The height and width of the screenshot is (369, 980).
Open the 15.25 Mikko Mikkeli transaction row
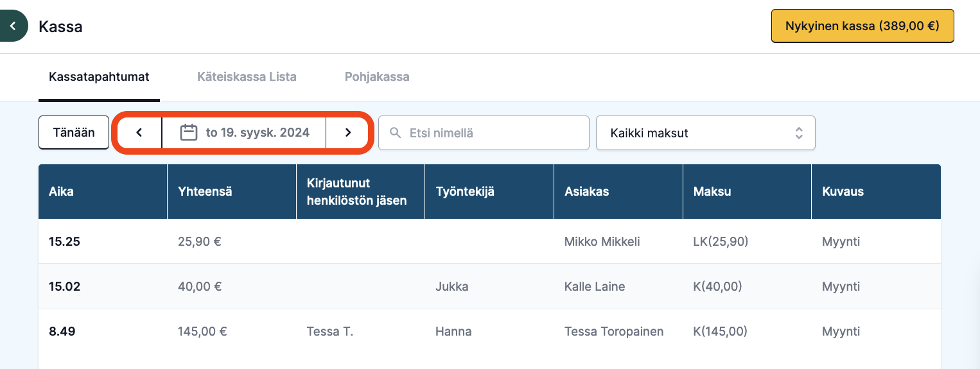pos(489,242)
